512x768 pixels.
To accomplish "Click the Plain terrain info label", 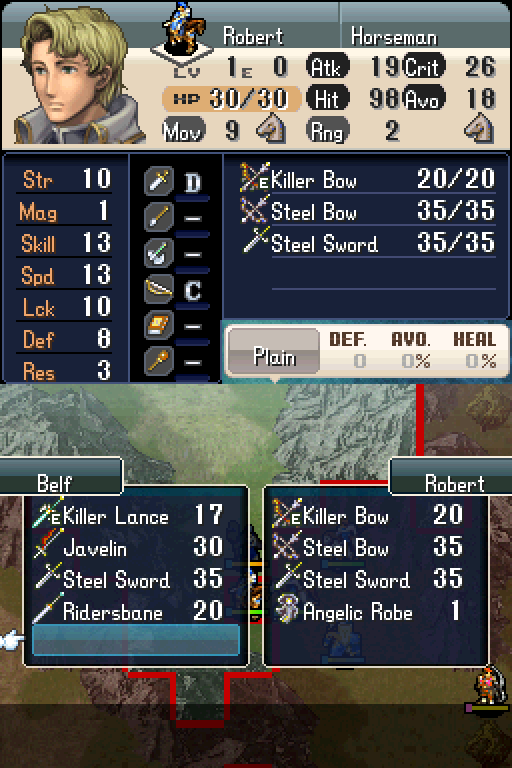I will [274, 351].
